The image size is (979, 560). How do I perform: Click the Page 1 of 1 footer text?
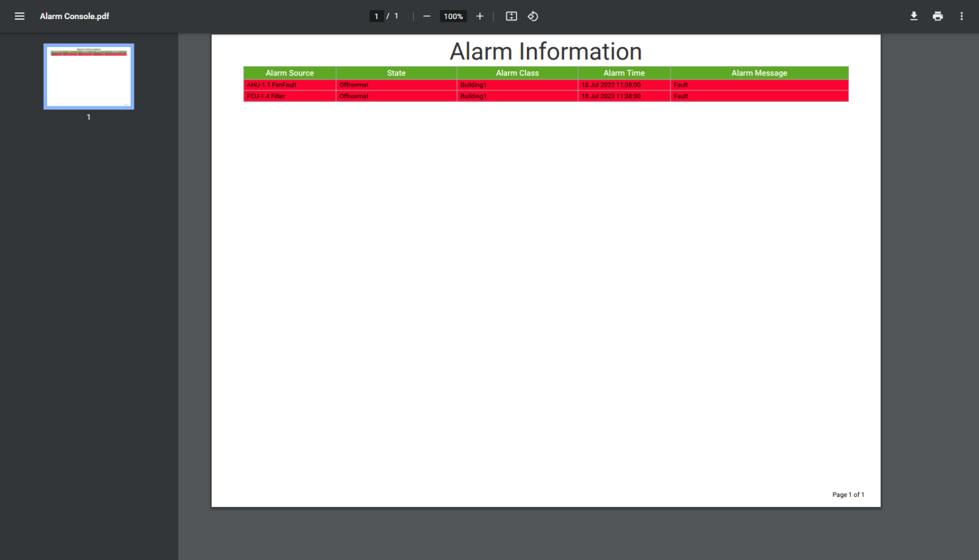coord(848,494)
